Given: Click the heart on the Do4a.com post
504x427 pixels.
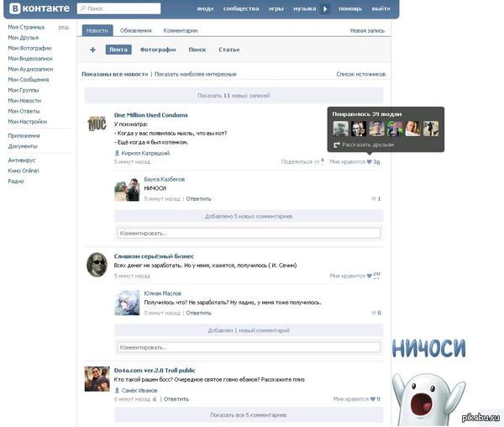Looking at the screenshot, I should [370, 399].
